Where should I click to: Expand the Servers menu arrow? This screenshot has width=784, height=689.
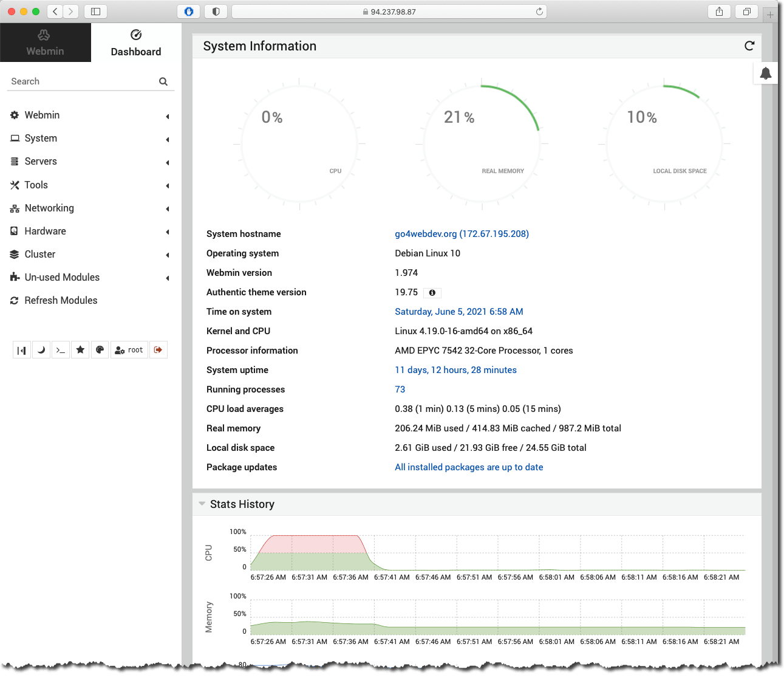coord(168,162)
